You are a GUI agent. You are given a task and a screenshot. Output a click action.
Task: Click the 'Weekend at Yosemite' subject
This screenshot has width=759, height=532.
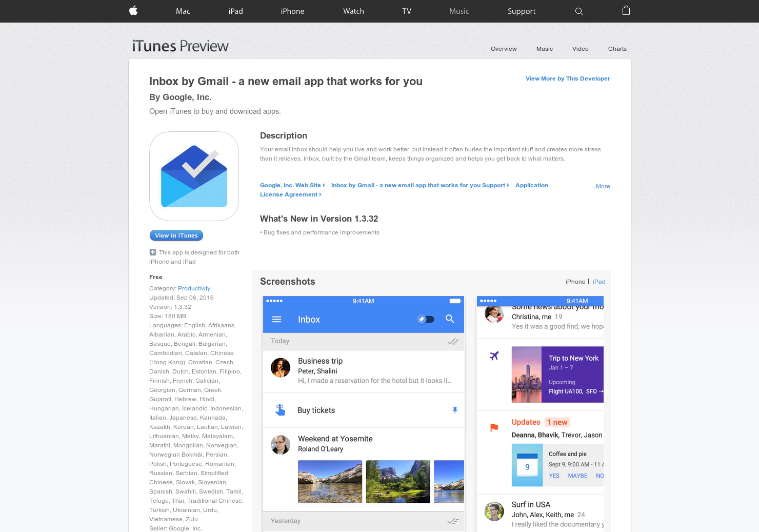pos(335,439)
